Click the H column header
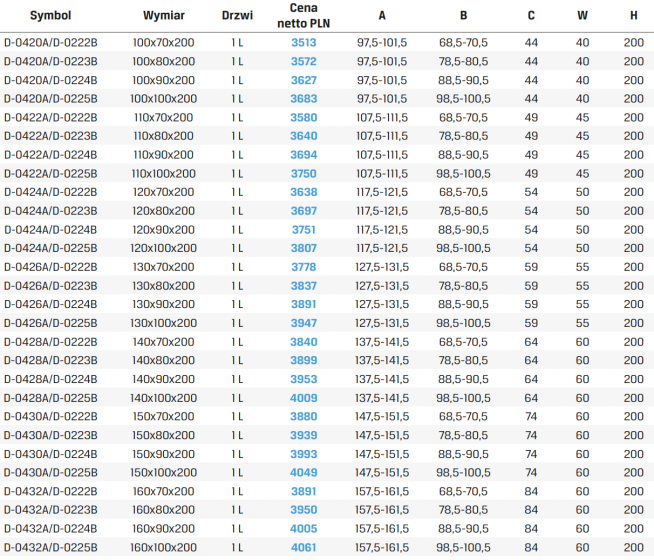This screenshot has width=654, height=560. coord(634,15)
